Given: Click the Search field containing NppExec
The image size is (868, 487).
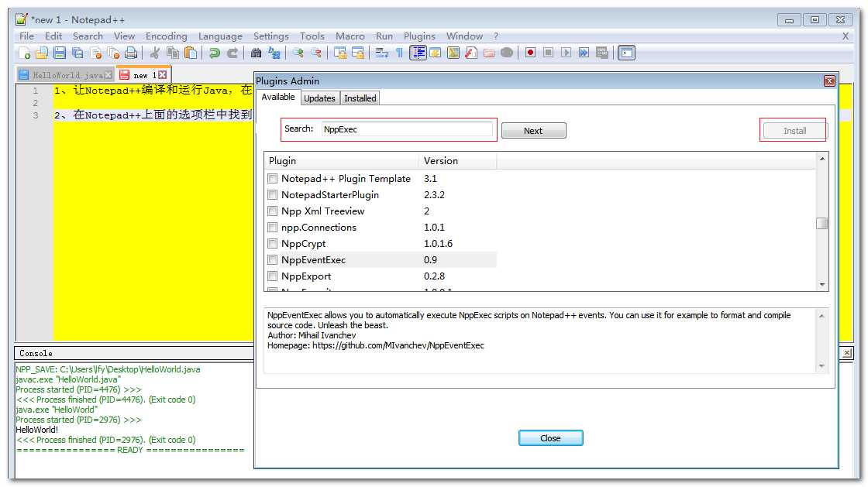Looking at the screenshot, I should pos(407,129).
